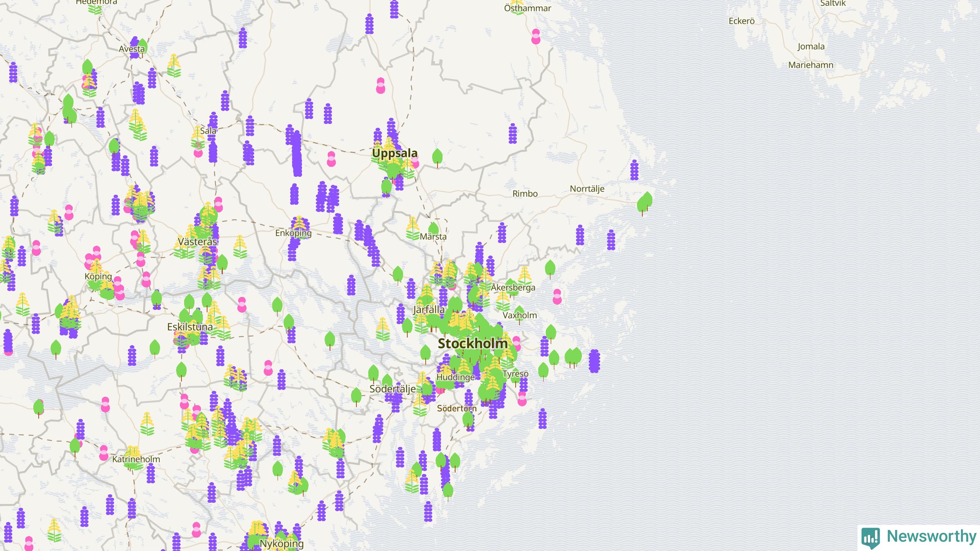Image resolution: width=980 pixels, height=551 pixels.
Task: Click the Mariehamn label
Action: (811, 65)
